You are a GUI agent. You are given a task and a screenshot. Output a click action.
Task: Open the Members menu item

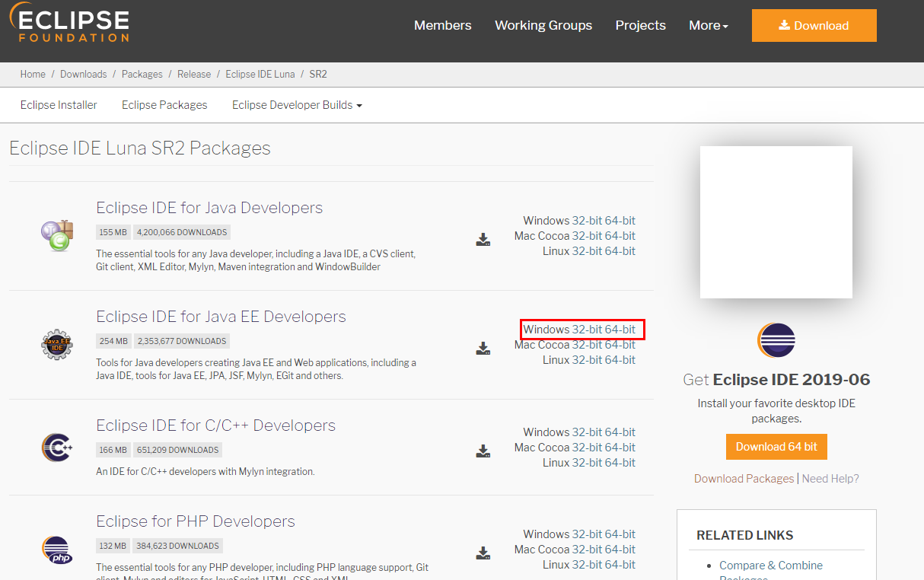[443, 25]
